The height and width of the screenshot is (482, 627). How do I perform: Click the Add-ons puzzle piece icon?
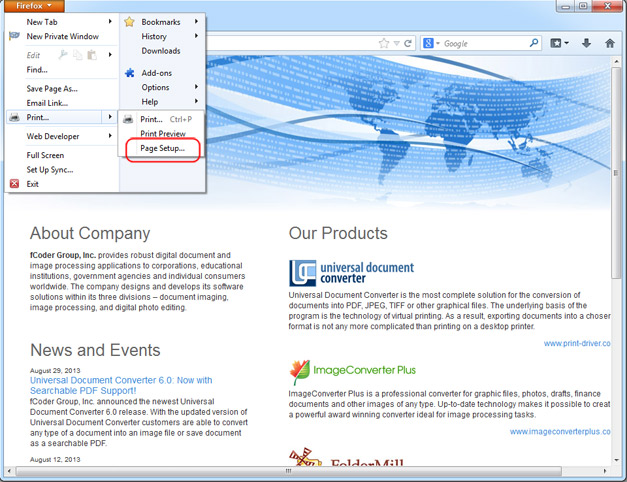tap(130, 73)
